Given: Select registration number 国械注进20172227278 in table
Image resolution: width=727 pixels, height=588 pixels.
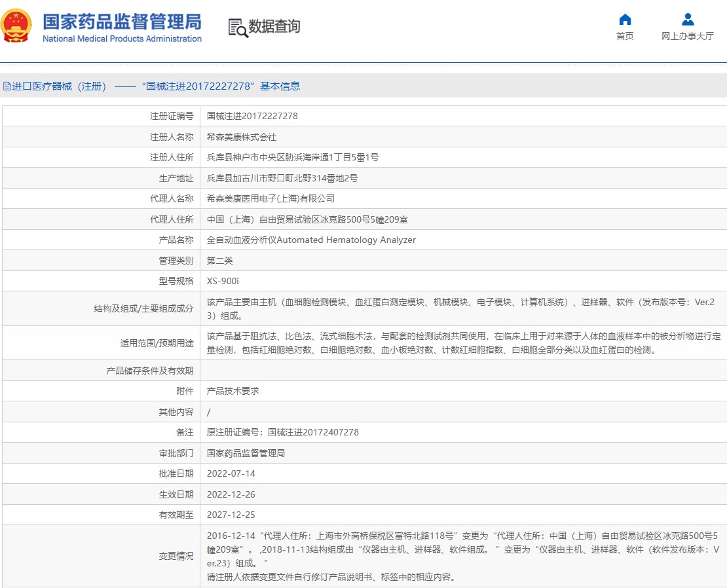Looking at the screenshot, I should click(x=252, y=116).
